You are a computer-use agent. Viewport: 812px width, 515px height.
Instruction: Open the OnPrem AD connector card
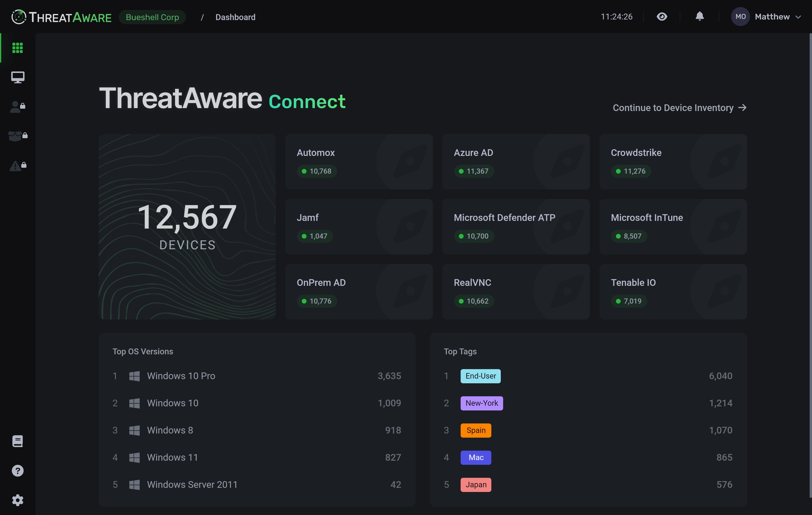coord(359,292)
